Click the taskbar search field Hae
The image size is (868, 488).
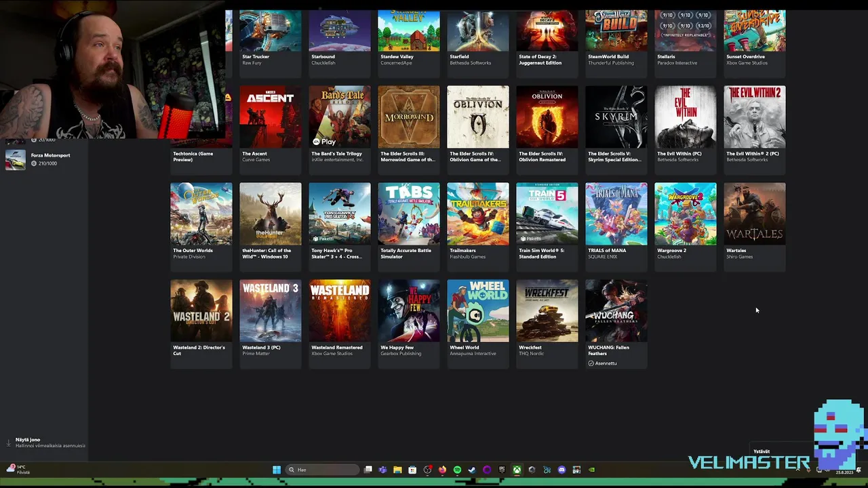pos(322,470)
